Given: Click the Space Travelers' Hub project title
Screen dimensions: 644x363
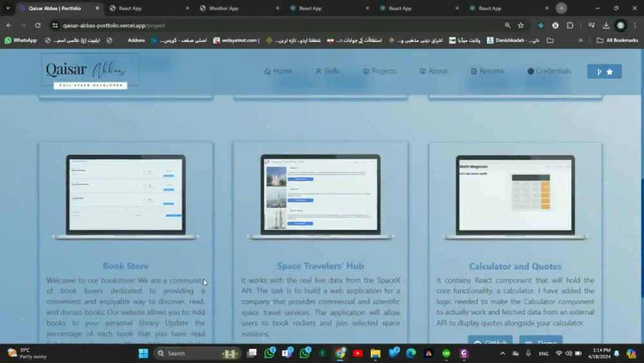Looking at the screenshot, I should pos(320,266).
